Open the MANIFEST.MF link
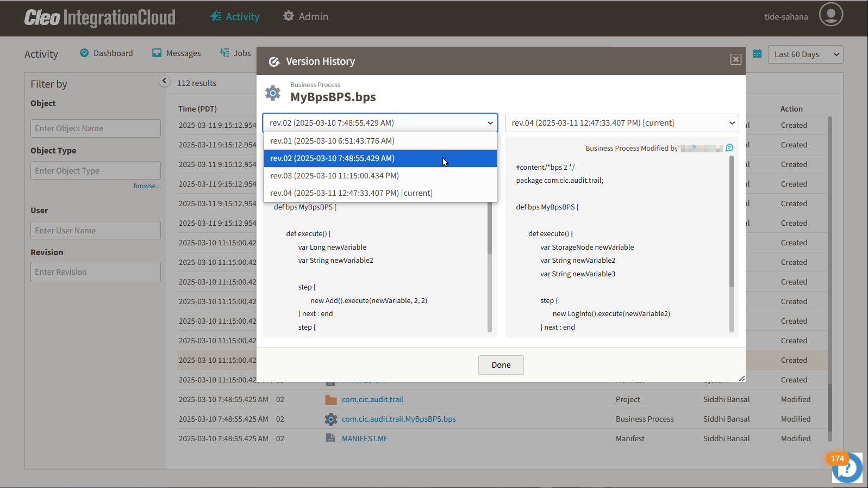The height and width of the screenshot is (488, 868). (364, 438)
